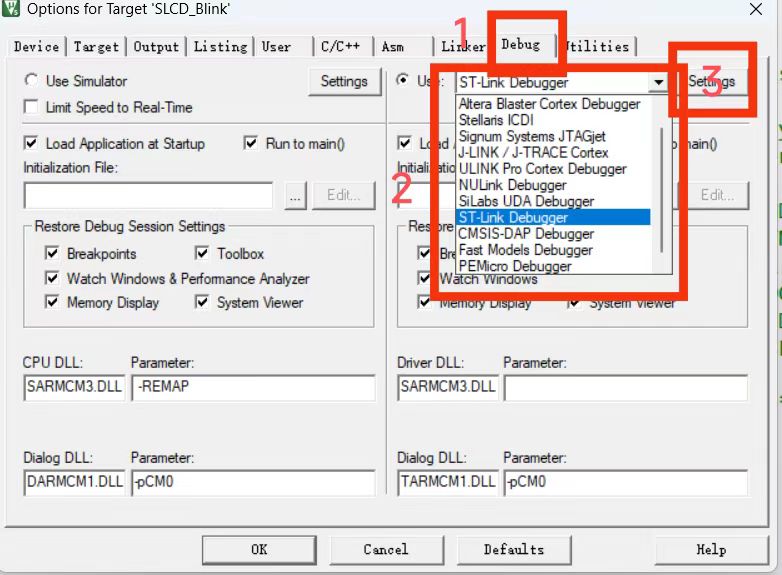Click the Defaults button
The image size is (782, 575).
tap(514, 549)
